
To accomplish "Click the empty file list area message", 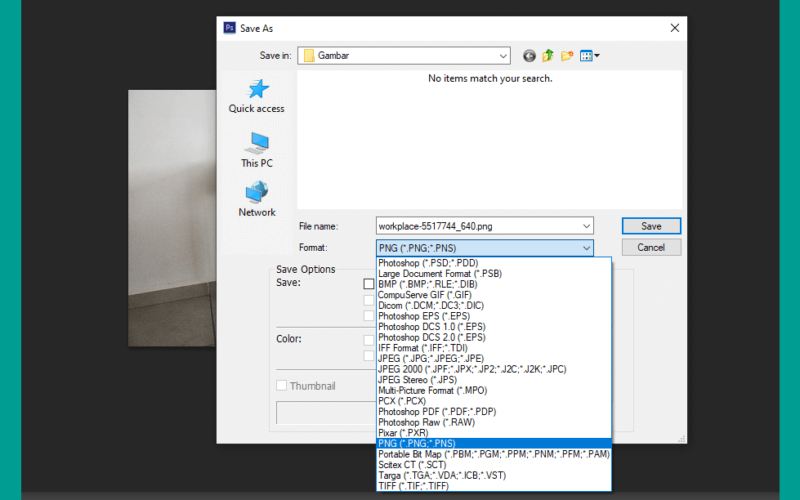I will 490,79.
